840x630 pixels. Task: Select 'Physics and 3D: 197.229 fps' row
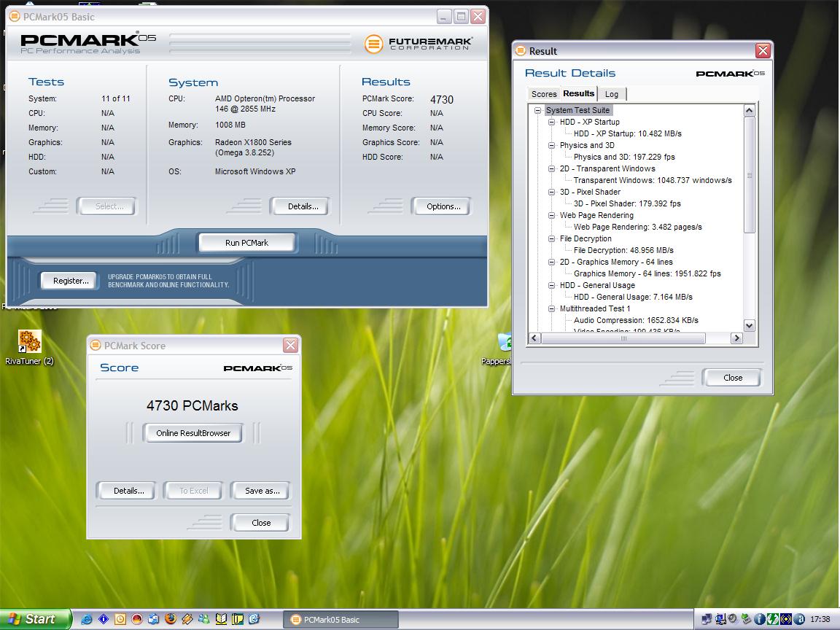[624, 157]
